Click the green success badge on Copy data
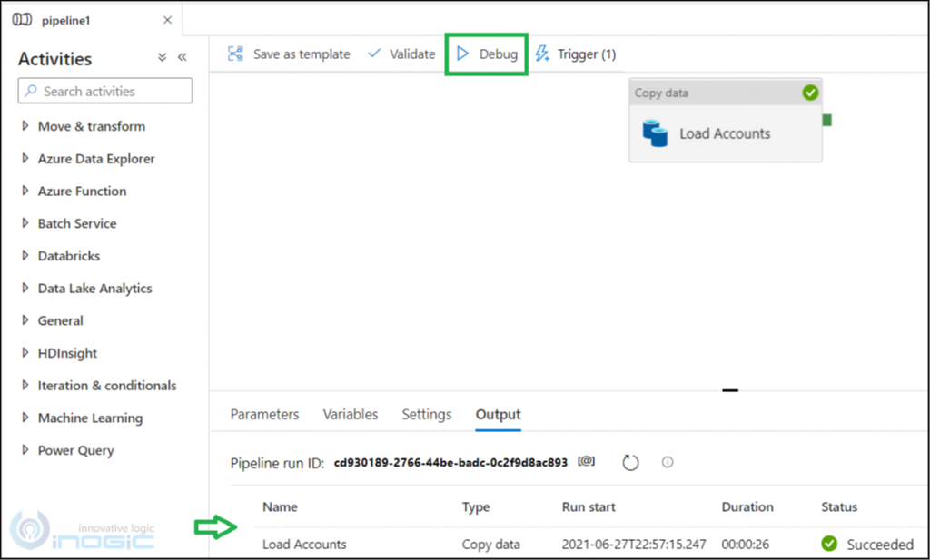 pyautogui.click(x=811, y=92)
